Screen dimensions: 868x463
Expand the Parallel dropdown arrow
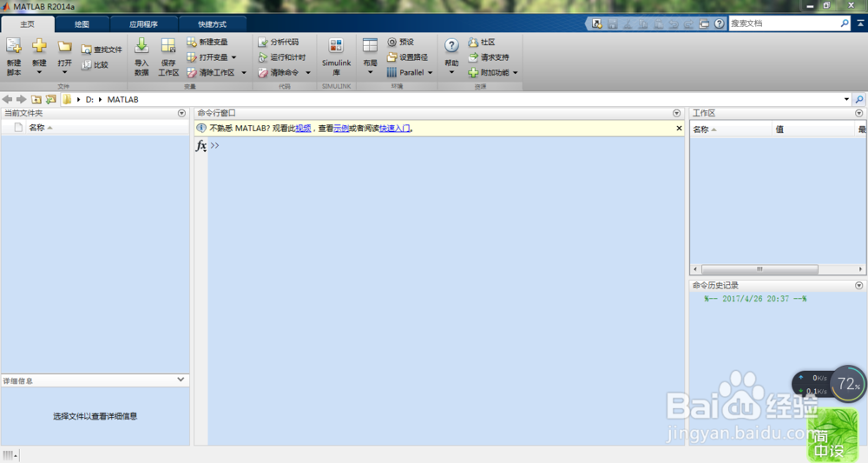click(x=431, y=73)
